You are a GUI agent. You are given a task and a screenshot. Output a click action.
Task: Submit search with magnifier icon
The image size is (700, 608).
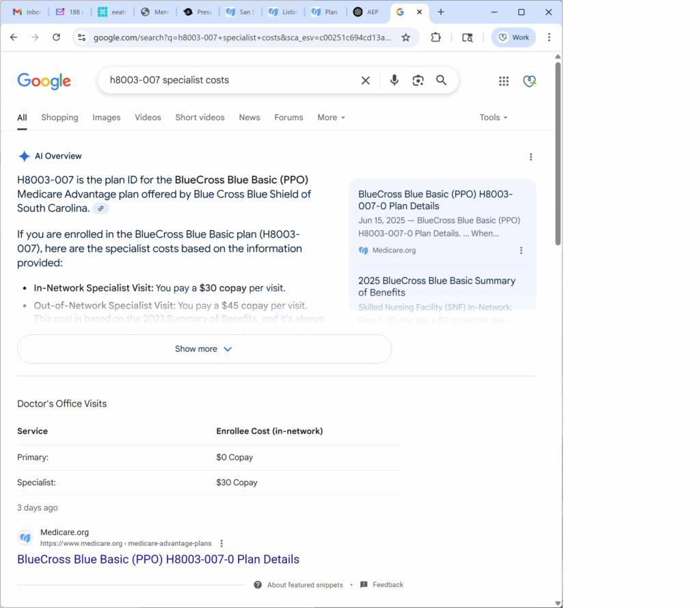[441, 81]
